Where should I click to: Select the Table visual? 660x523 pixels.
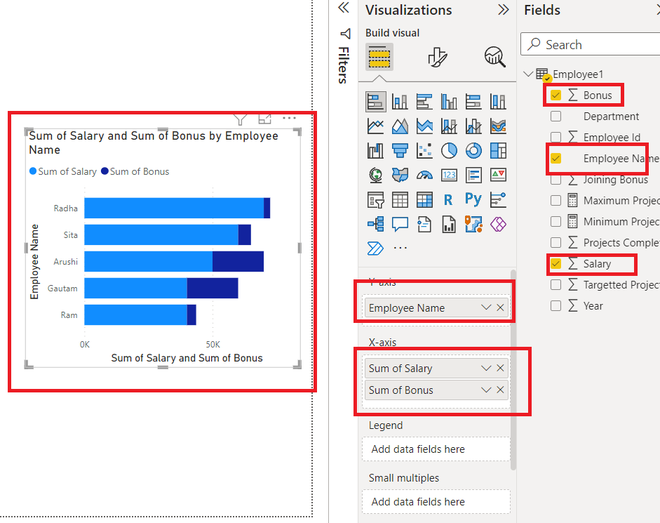pyautogui.click(x=400, y=200)
